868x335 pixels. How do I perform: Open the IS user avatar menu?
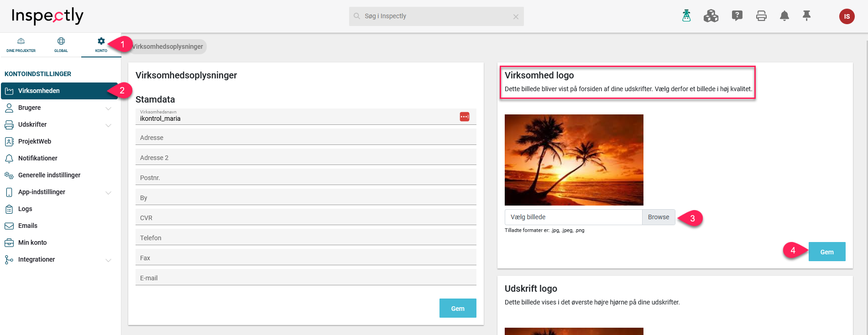[847, 16]
